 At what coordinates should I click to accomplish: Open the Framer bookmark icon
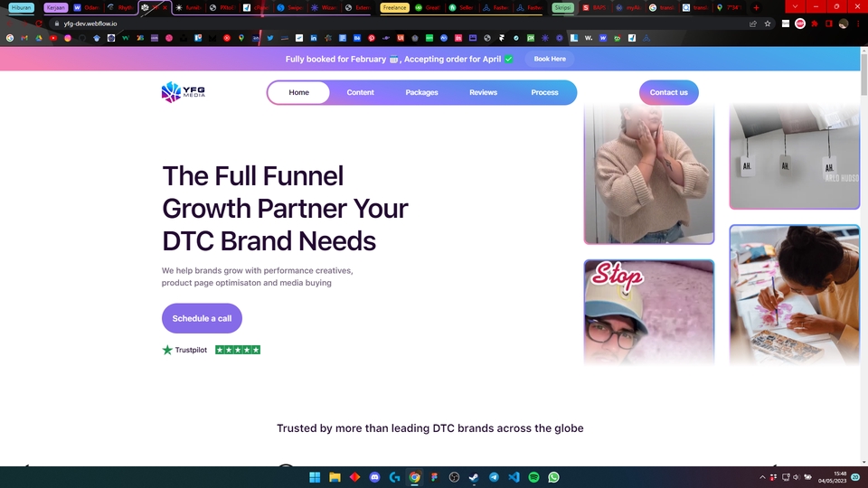[x=502, y=38]
